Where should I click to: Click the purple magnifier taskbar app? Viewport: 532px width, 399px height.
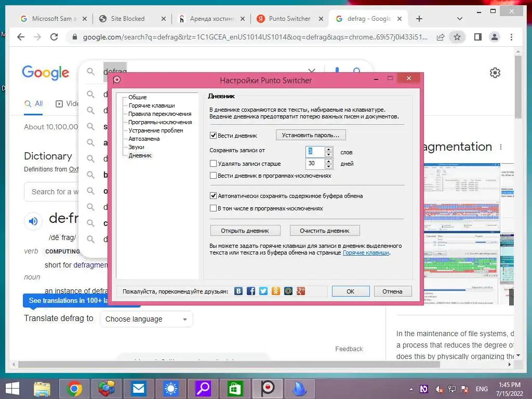click(203, 389)
